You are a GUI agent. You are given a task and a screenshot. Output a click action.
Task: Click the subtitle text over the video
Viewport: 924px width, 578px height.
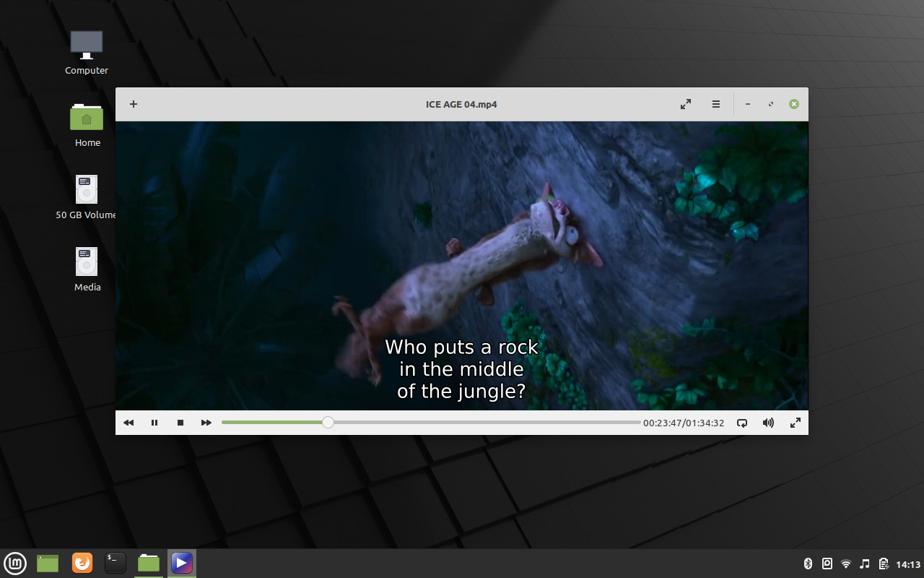pyautogui.click(x=461, y=369)
